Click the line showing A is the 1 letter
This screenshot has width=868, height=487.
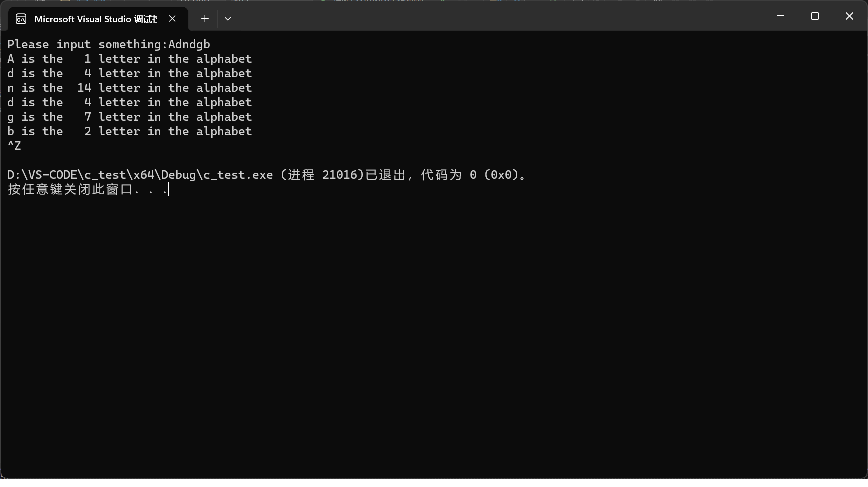point(129,59)
